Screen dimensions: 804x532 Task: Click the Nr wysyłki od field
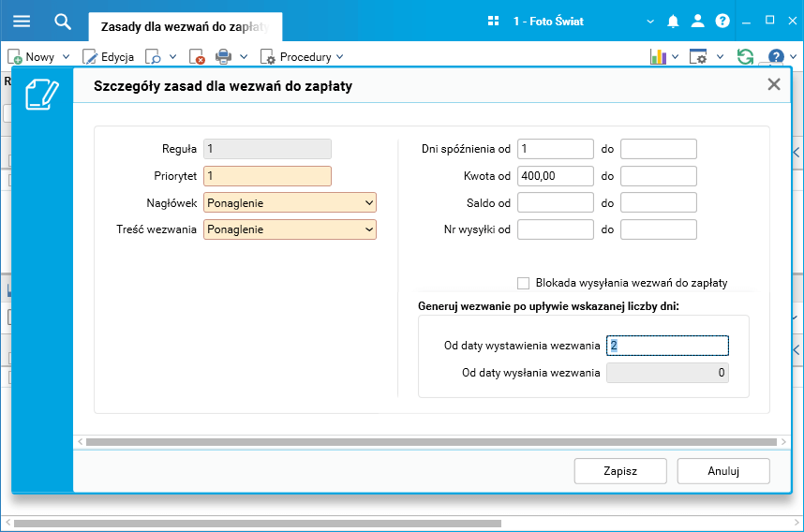556,229
